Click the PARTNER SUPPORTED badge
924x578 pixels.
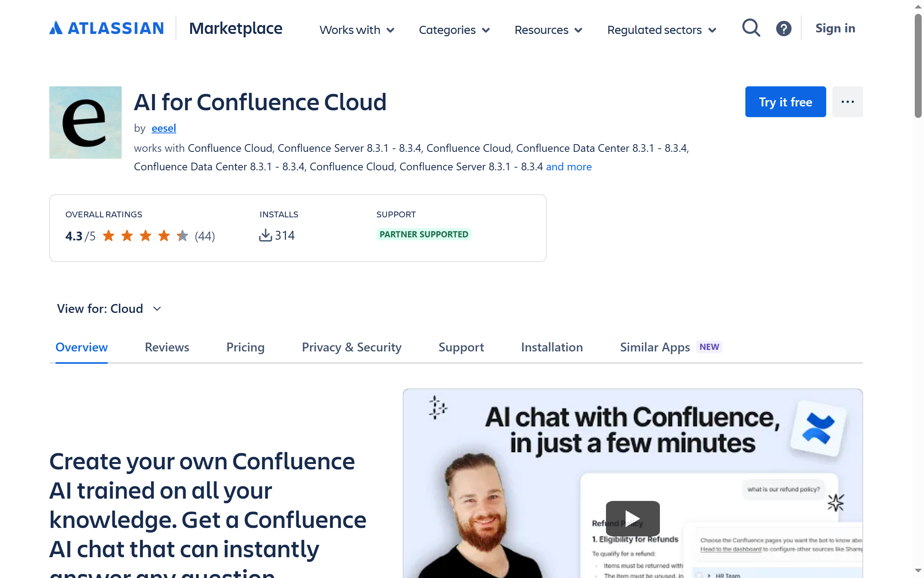(424, 234)
